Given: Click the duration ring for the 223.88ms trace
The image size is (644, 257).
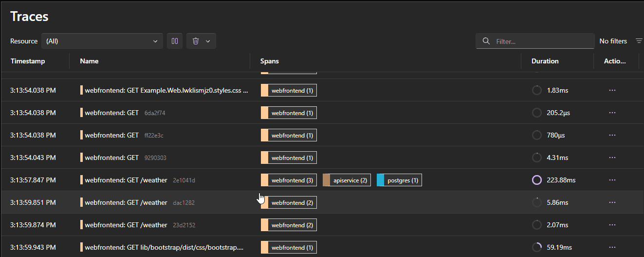Looking at the screenshot, I should (x=537, y=180).
